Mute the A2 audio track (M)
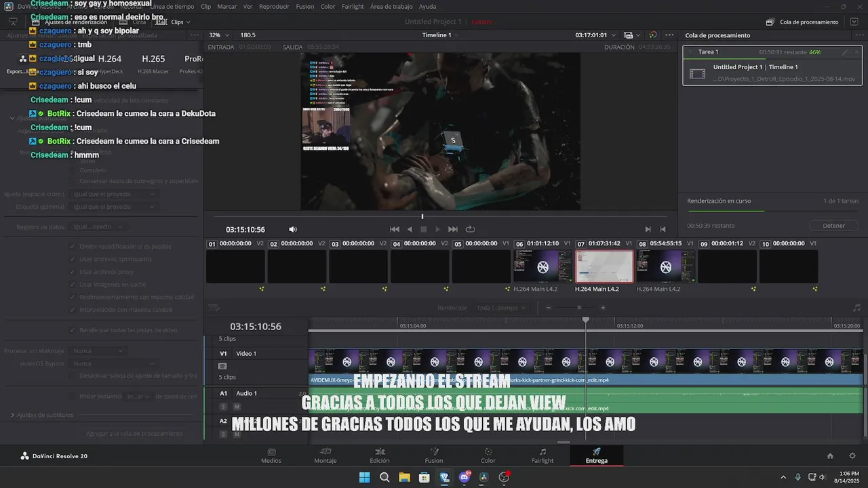This screenshot has width=868, height=488. pos(237,434)
